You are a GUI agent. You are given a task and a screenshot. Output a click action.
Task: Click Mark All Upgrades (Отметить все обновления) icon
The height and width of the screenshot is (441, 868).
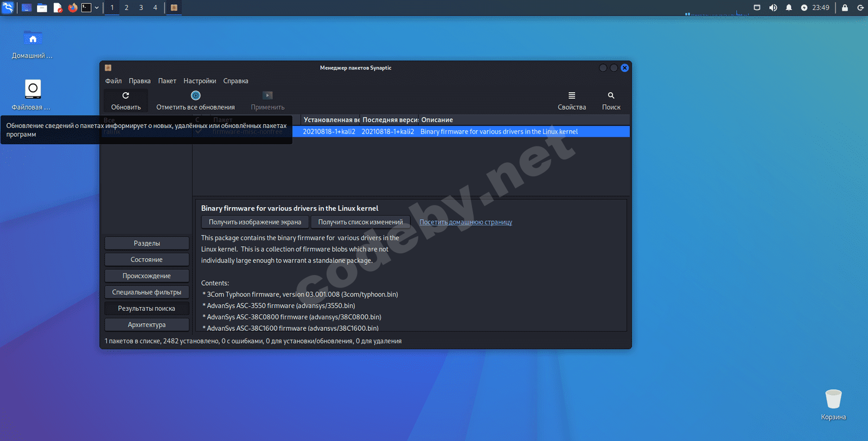point(195,96)
